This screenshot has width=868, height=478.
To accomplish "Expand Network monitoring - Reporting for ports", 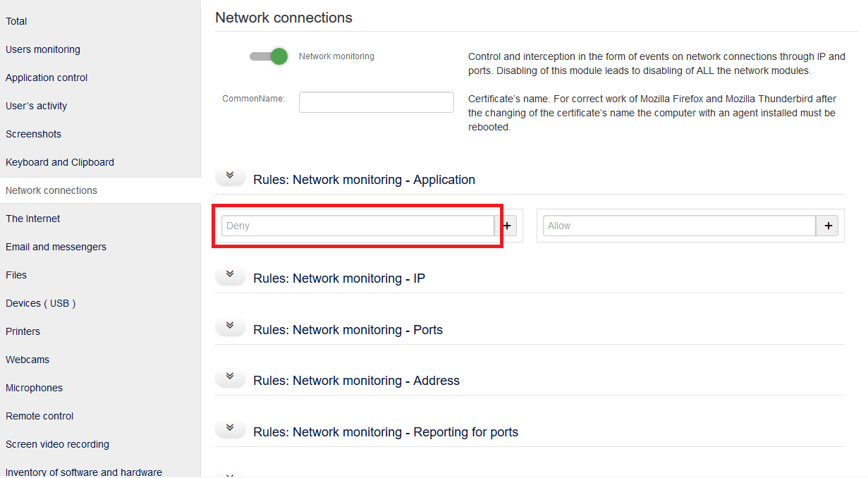I will coord(230,429).
